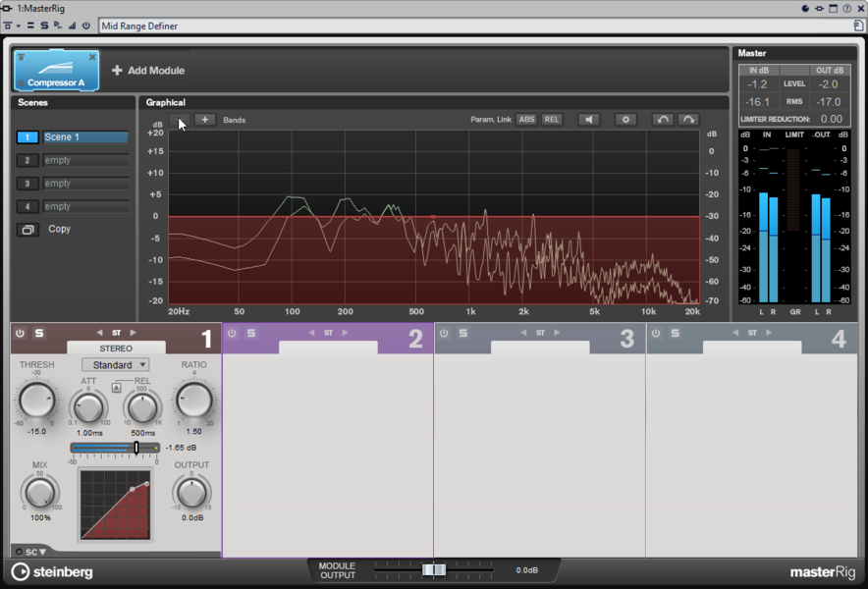The height and width of the screenshot is (589, 868).
Task: Enable REL parameter link
Action: (x=552, y=120)
